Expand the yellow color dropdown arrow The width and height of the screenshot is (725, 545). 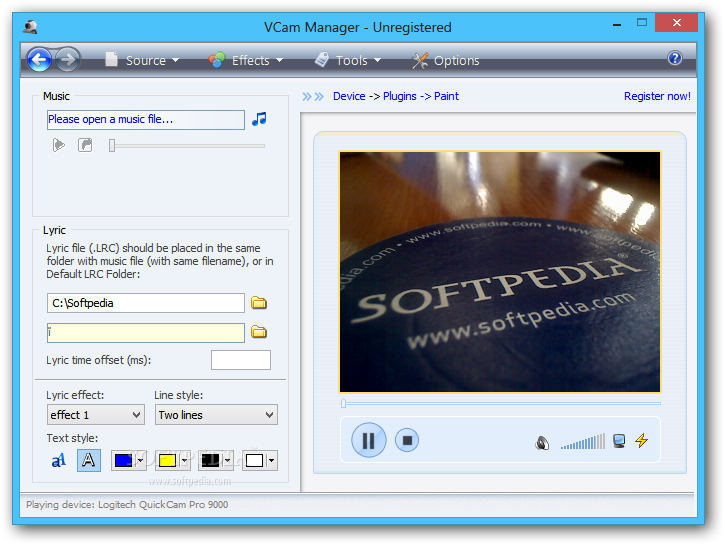184,460
